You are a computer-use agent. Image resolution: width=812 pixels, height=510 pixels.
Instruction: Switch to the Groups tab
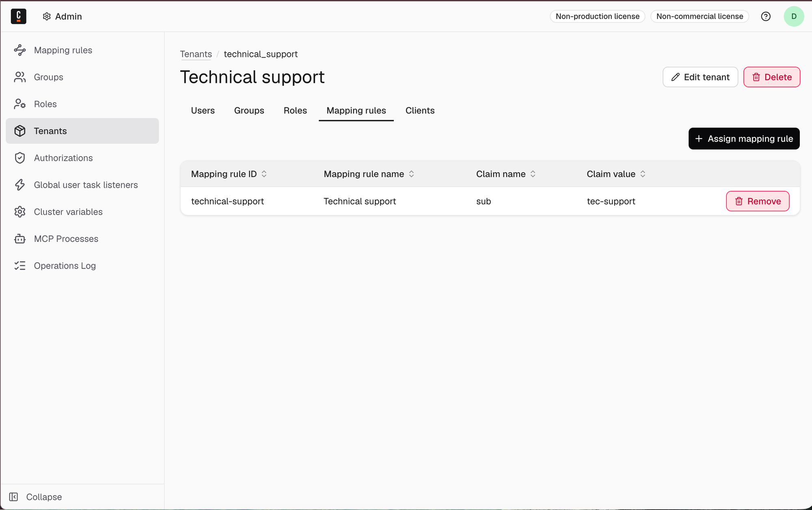pyautogui.click(x=249, y=111)
